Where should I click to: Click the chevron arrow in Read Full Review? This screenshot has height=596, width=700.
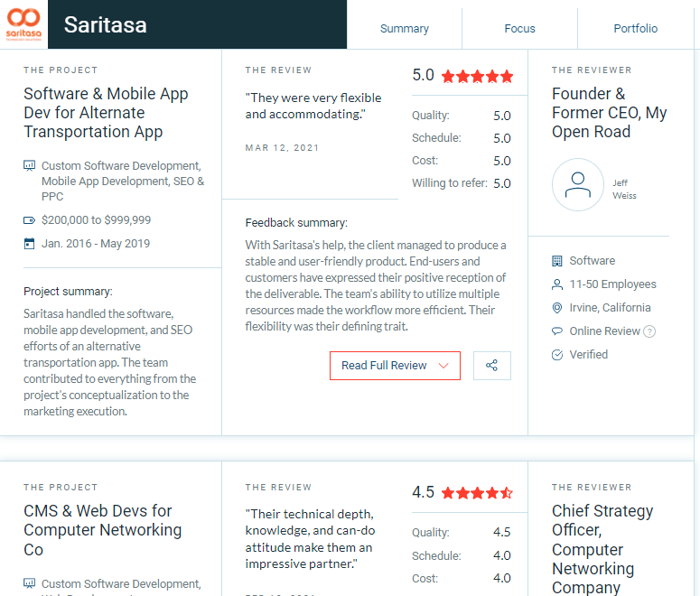click(443, 366)
